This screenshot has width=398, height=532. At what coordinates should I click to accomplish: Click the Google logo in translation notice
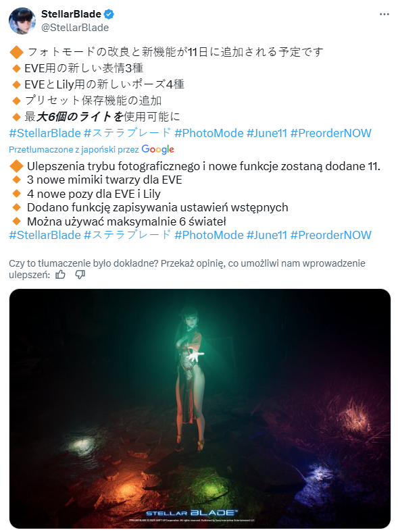[158, 149]
